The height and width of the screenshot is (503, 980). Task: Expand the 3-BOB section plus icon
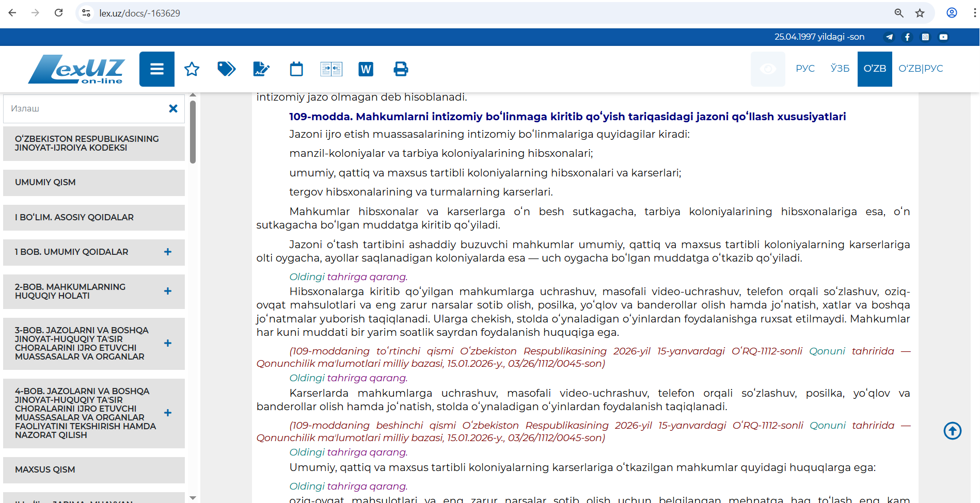[x=168, y=344]
